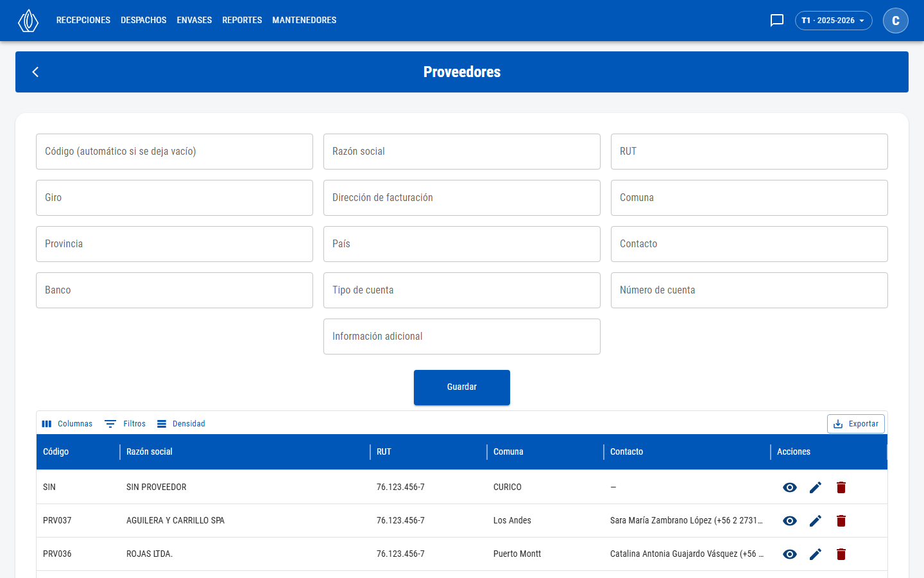Open the chat messages icon
924x578 pixels.
point(777,21)
